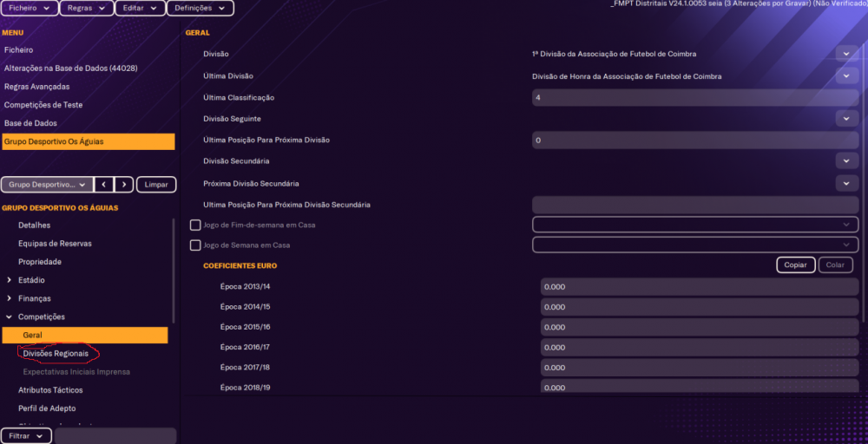The width and height of the screenshot is (868, 444).
Task: Edit Época 2015/16 coefficient field
Action: [700, 327]
